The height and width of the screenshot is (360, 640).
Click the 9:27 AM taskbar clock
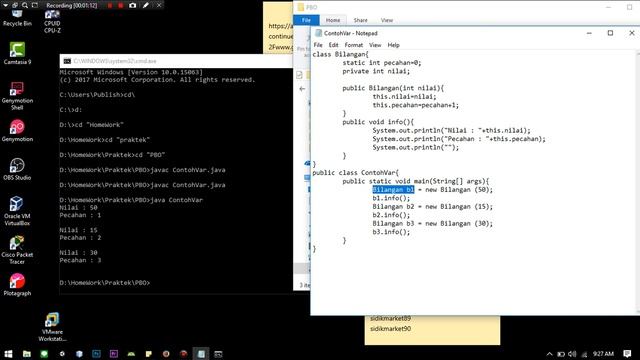(x=603, y=354)
